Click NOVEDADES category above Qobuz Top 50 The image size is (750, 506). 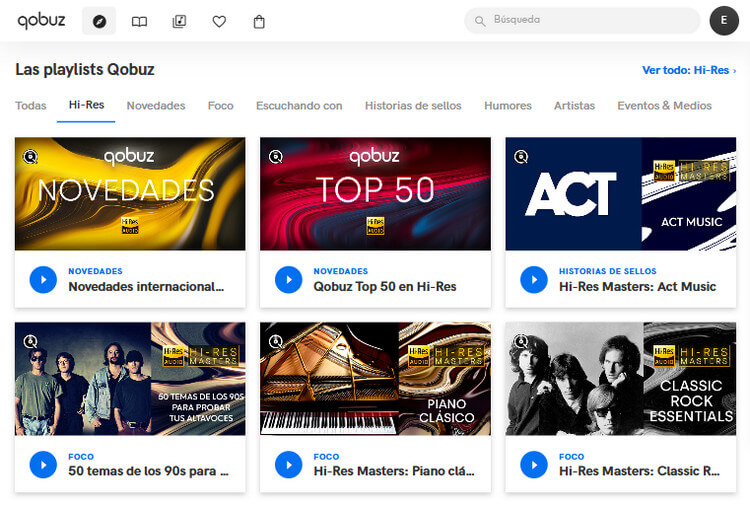click(x=341, y=271)
